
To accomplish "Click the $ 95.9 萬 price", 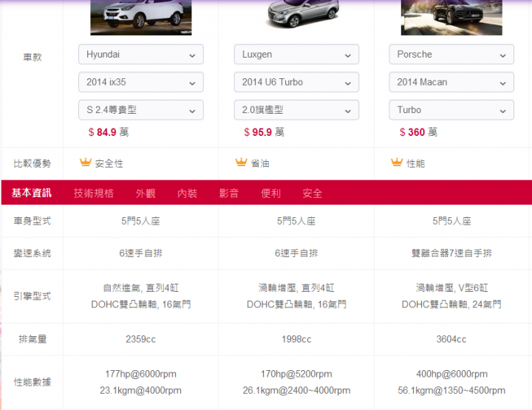I will [265, 132].
